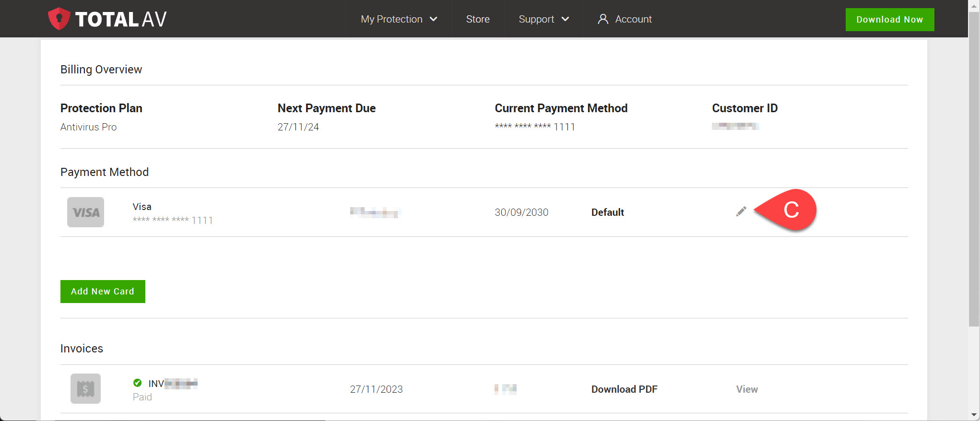The image size is (980, 421).
Task: Open the Store page
Action: pos(478,19)
